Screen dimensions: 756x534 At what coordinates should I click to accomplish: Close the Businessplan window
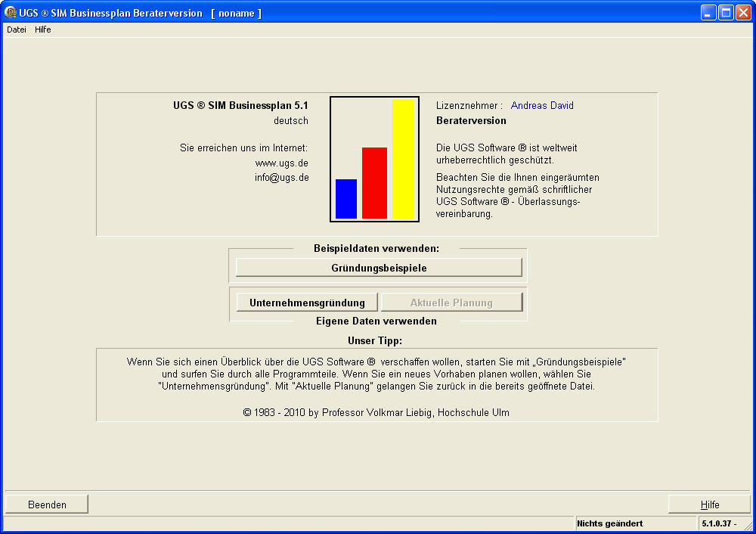point(743,13)
